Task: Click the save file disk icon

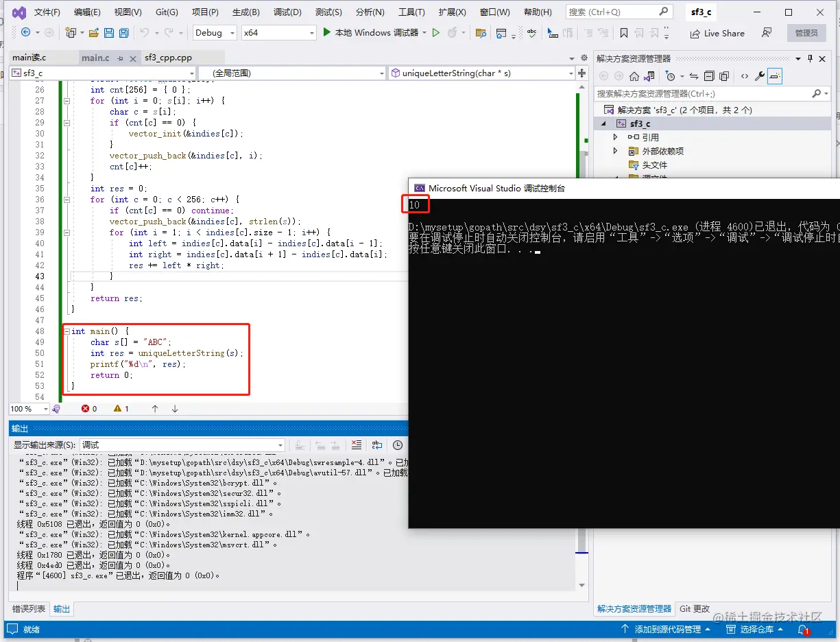Action: point(110,32)
